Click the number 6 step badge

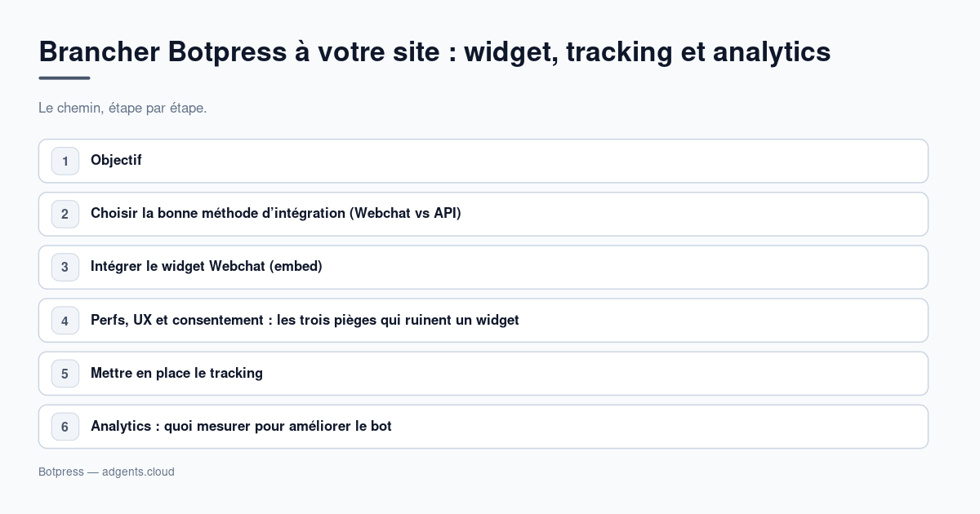tap(65, 427)
